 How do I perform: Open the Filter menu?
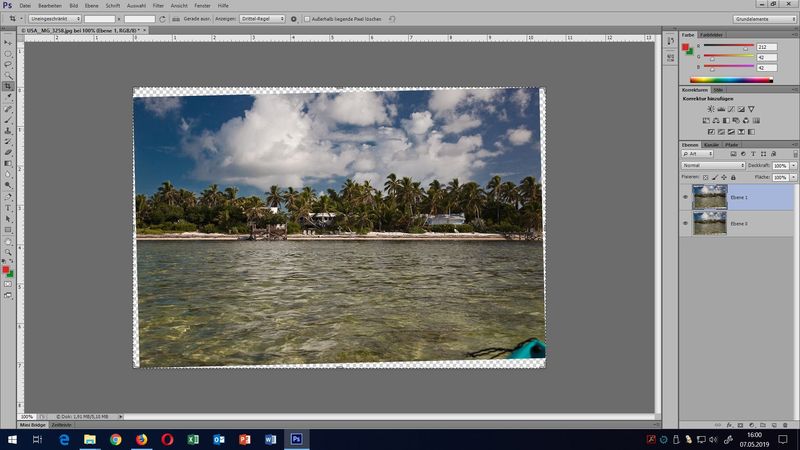[158, 5]
